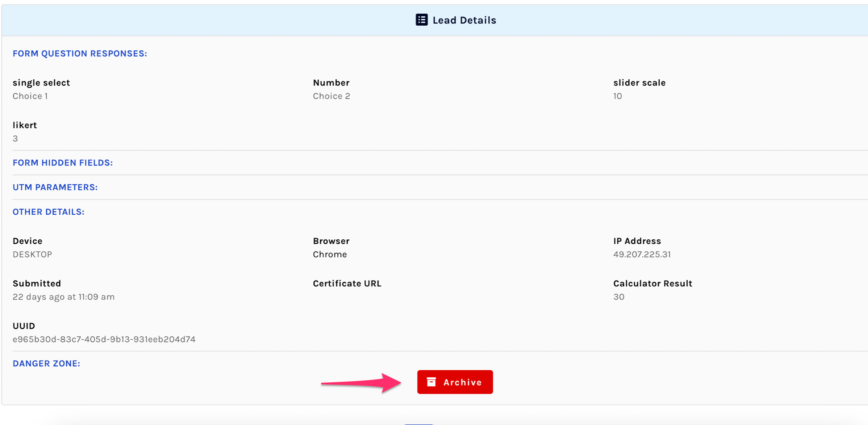Click the single select answer Choice 1

(x=30, y=96)
